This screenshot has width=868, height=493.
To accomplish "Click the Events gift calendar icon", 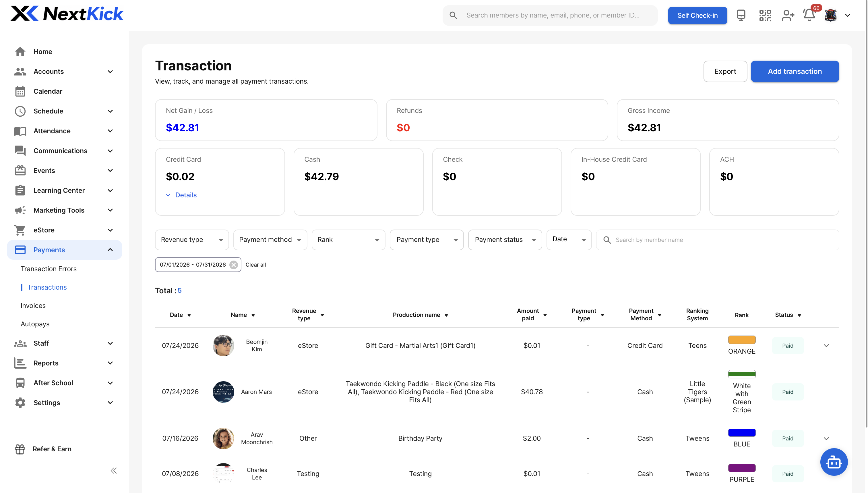I will coord(20,170).
